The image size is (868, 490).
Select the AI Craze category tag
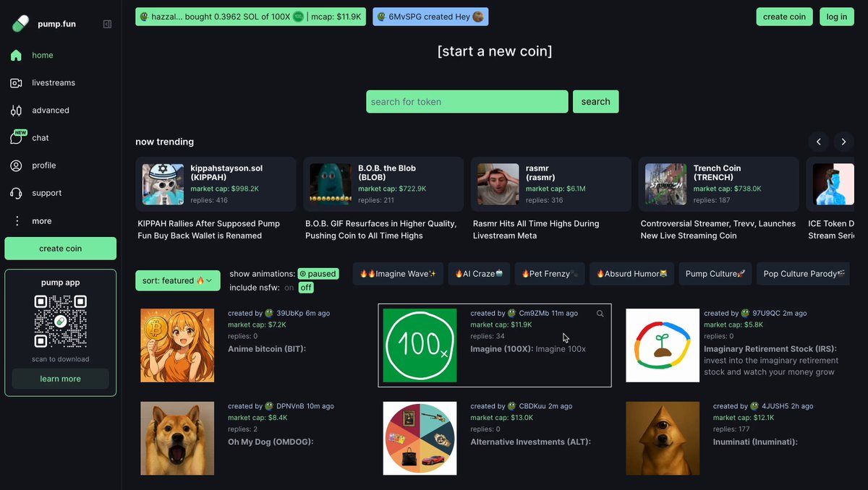[479, 274]
